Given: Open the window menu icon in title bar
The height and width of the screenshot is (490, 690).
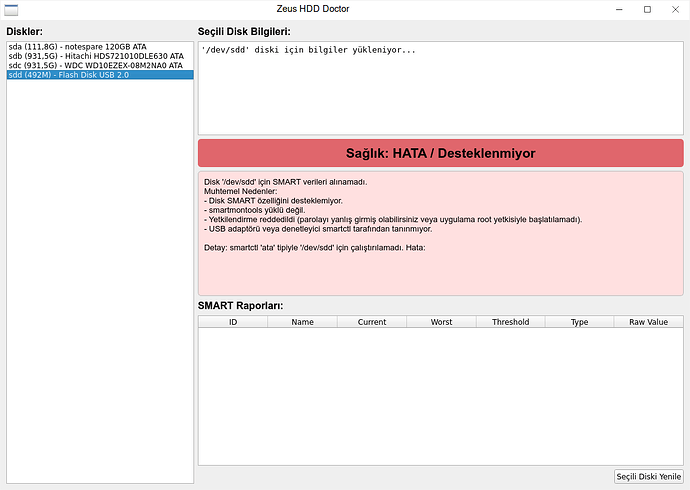Looking at the screenshot, I should [x=11, y=9].
